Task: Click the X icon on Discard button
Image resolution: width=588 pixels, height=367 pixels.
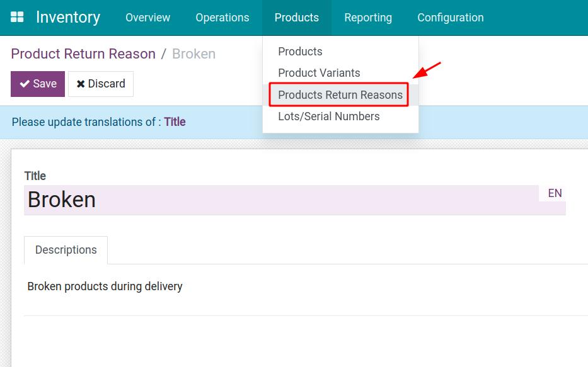Action: point(80,83)
